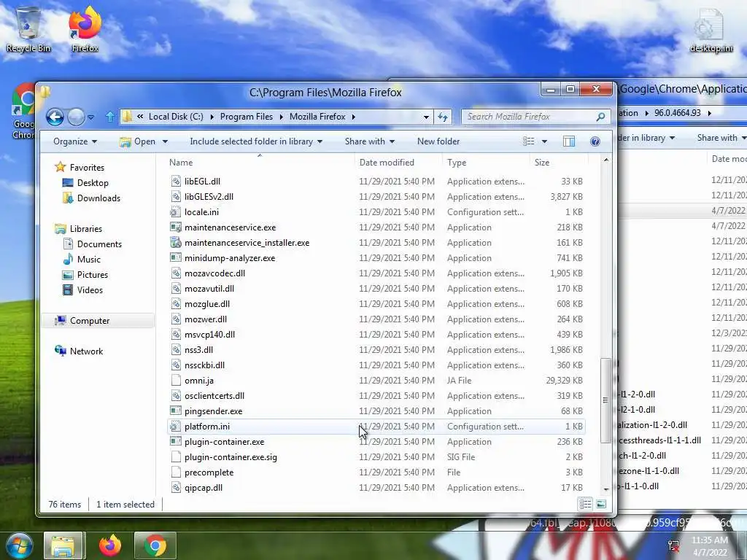Open Explorer help icon
The height and width of the screenshot is (560, 747).
(x=595, y=141)
